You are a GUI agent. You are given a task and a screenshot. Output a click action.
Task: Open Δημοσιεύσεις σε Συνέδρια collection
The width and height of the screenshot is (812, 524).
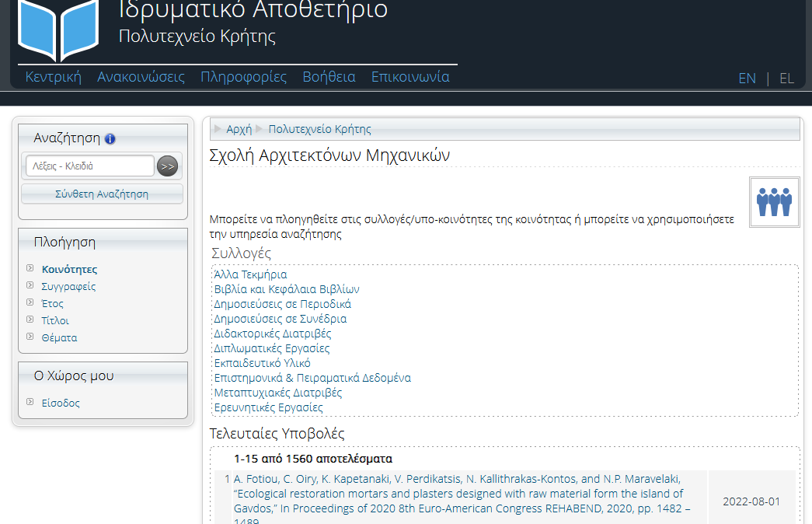pyautogui.click(x=281, y=319)
